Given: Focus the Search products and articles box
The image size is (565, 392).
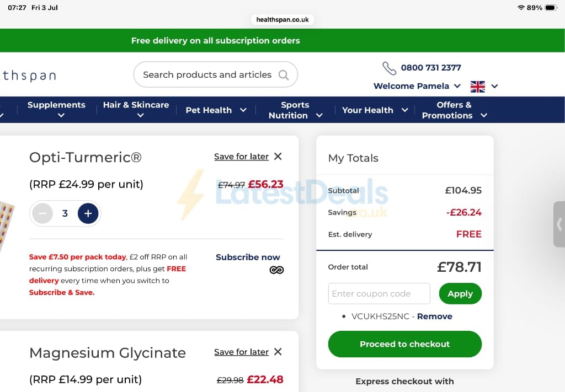Looking at the screenshot, I should click(x=216, y=74).
